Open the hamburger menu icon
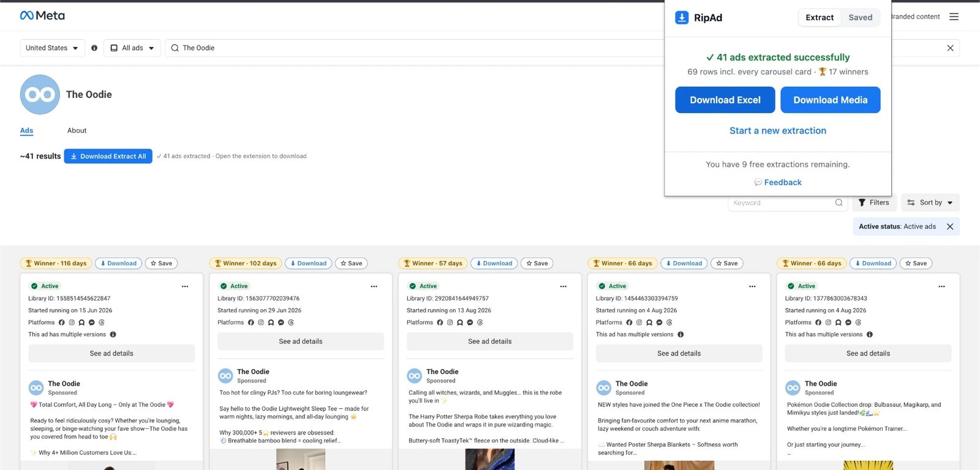Viewport: 980px width, 470px height. coord(954,17)
